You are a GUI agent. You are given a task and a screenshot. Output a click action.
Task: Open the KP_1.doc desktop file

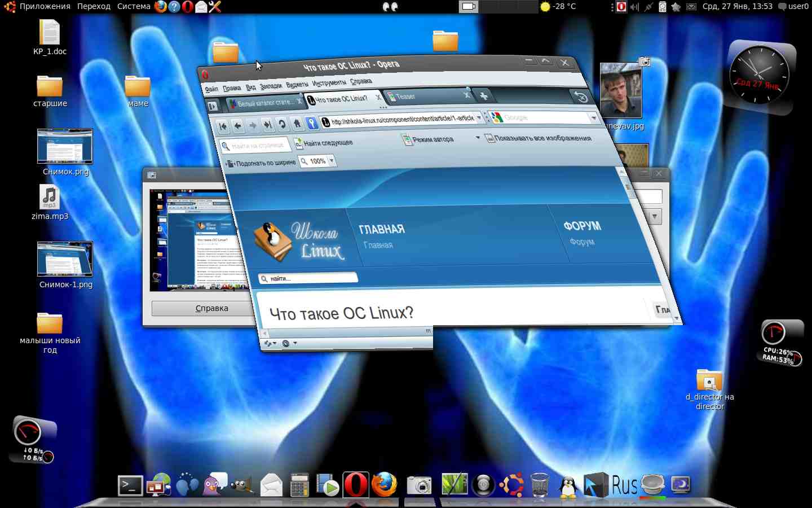pyautogui.click(x=50, y=37)
